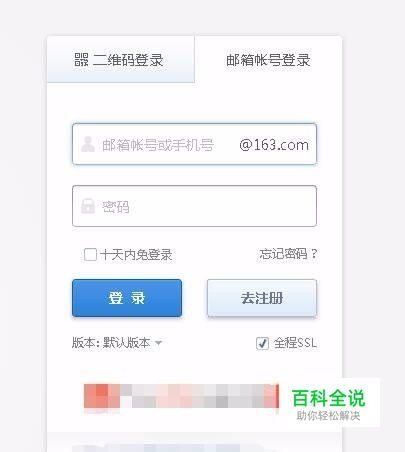Click the QR code icon in the login tab
The height and width of the screenshot is (452, 405).
(81, 60)
